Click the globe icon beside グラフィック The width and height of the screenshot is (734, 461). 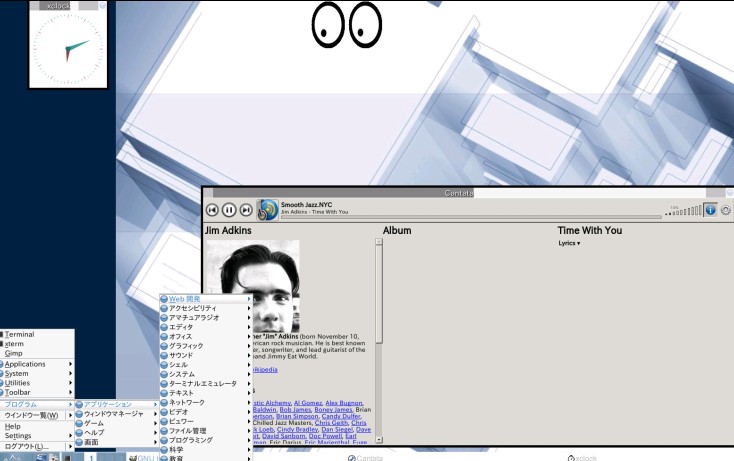[164, 346]
